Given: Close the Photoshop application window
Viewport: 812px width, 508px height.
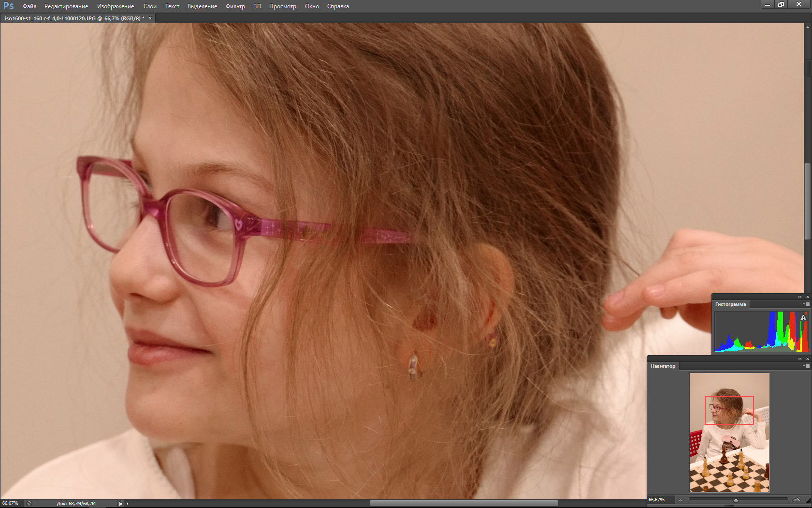Looking at the screenshot, I should (x=799, y=4).
